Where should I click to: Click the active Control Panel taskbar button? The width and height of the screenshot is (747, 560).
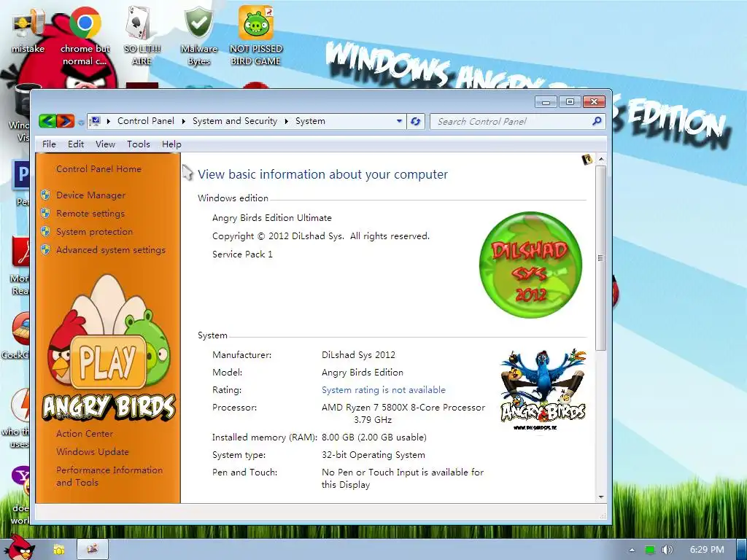(93, 549)
